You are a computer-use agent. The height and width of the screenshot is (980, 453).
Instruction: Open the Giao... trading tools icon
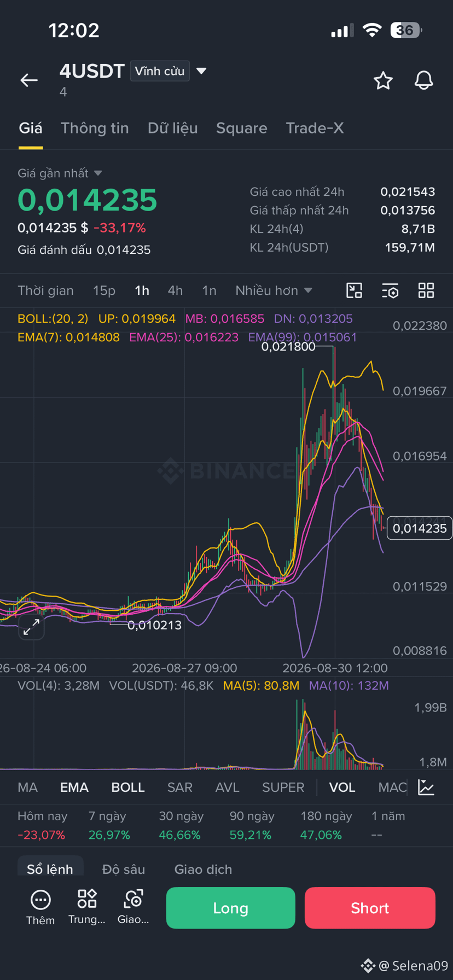[133, 907]
